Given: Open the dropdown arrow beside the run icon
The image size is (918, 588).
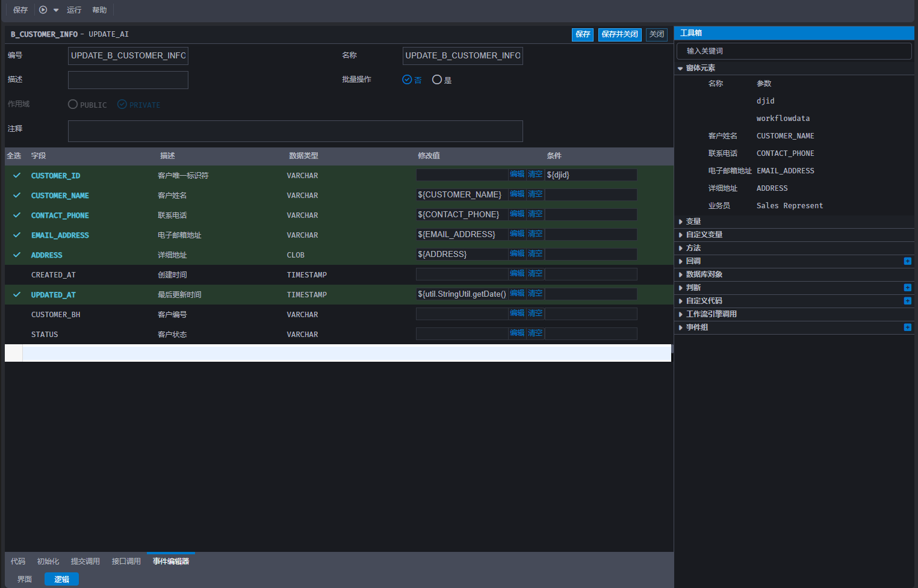Looking at the screenshot, I should coord(56,10).
